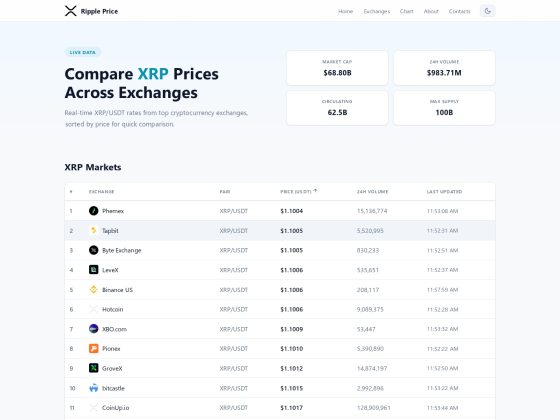Click the Byte Exchange logo icon

(x=94, y=250)
